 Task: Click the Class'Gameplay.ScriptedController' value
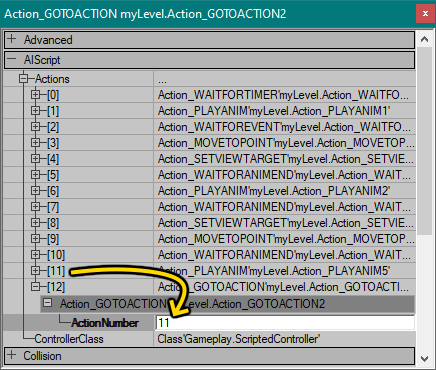click(239, 339)
